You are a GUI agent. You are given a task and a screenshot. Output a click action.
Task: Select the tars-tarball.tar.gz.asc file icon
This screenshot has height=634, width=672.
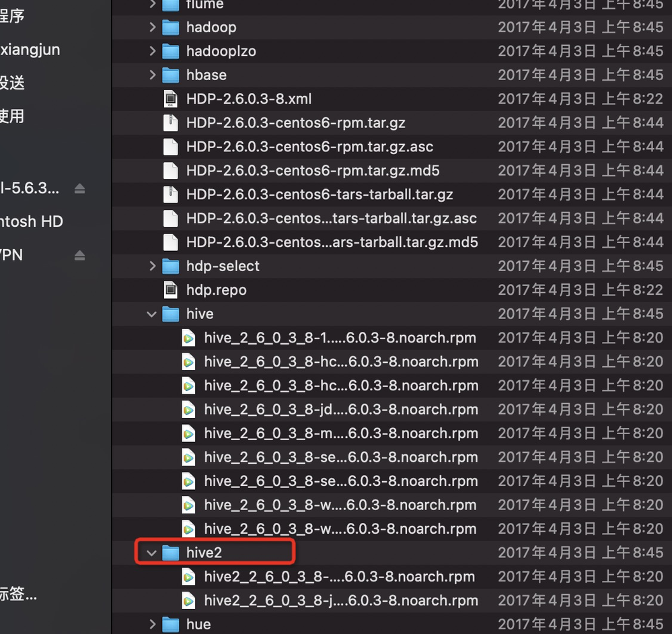tap(171, 219)
